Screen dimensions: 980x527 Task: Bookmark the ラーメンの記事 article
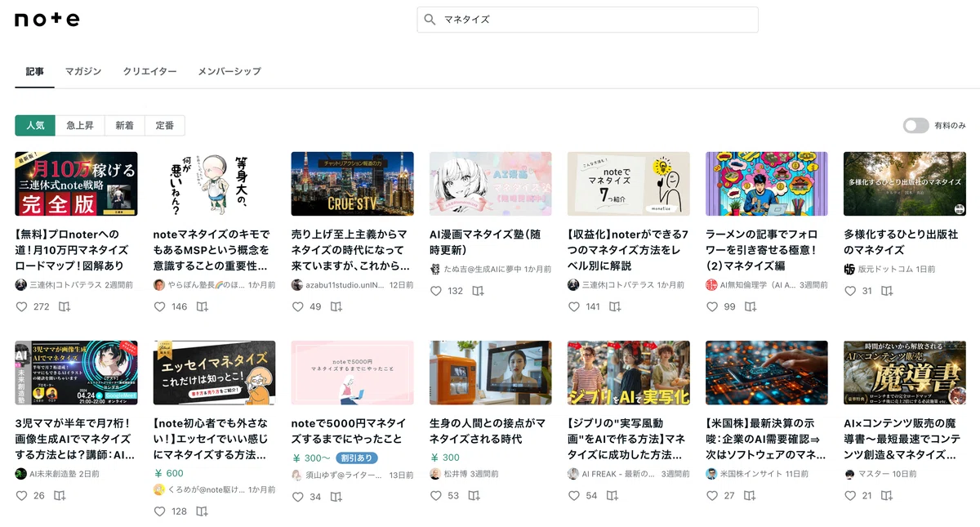click(750, 307)
